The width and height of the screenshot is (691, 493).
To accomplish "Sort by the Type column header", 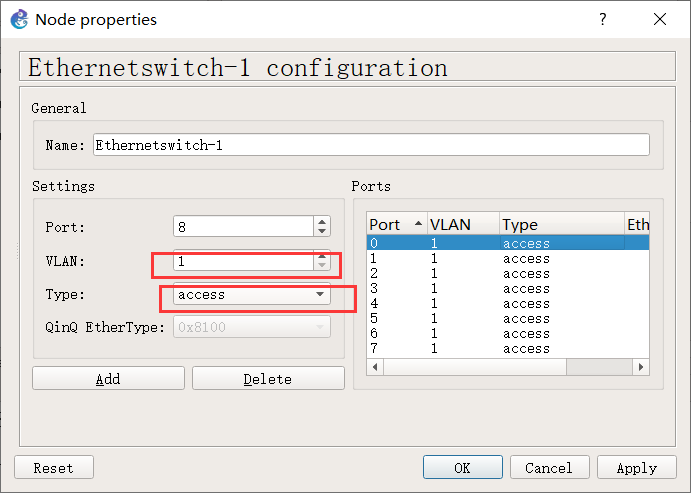I will 562,225.
